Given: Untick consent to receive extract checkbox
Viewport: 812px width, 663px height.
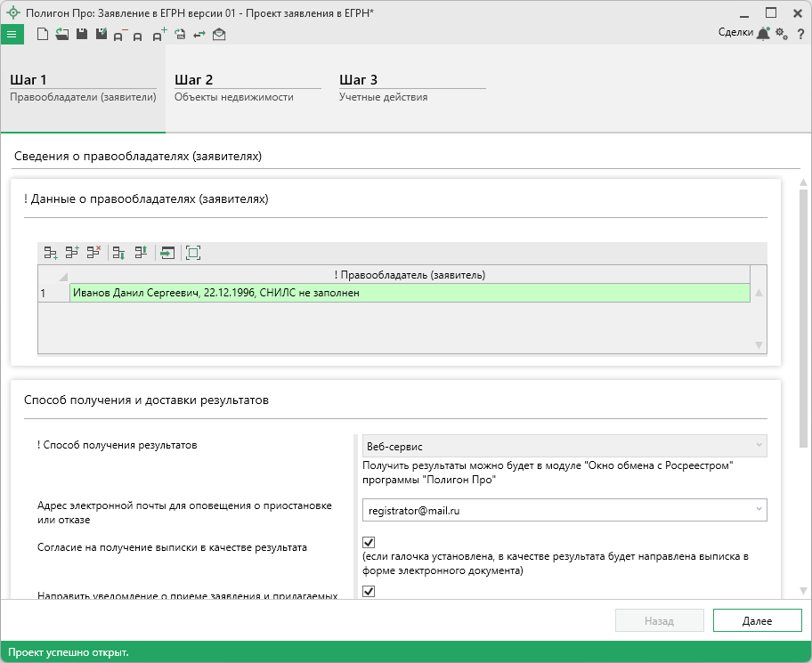Looking at the screenshot, I should (369, 542).
